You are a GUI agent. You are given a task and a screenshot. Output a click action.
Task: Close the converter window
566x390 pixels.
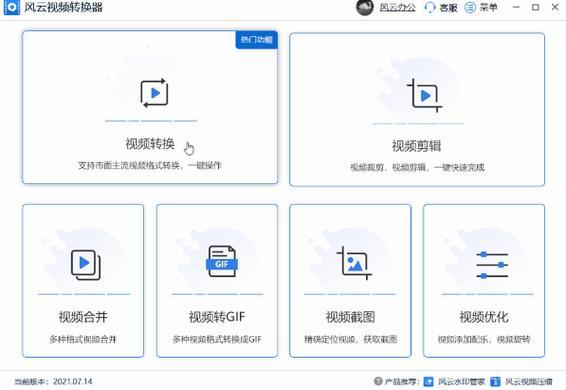tap(555, 7)
